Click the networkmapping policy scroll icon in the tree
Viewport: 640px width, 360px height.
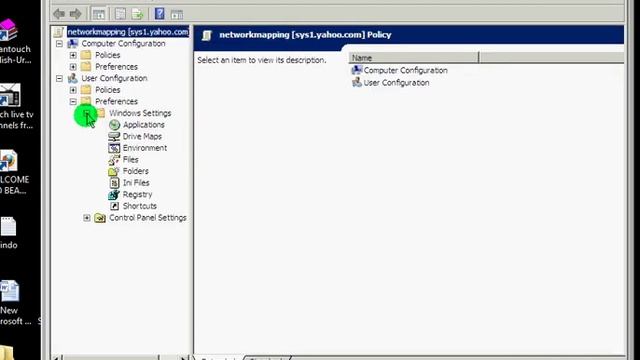pos(59,32)
